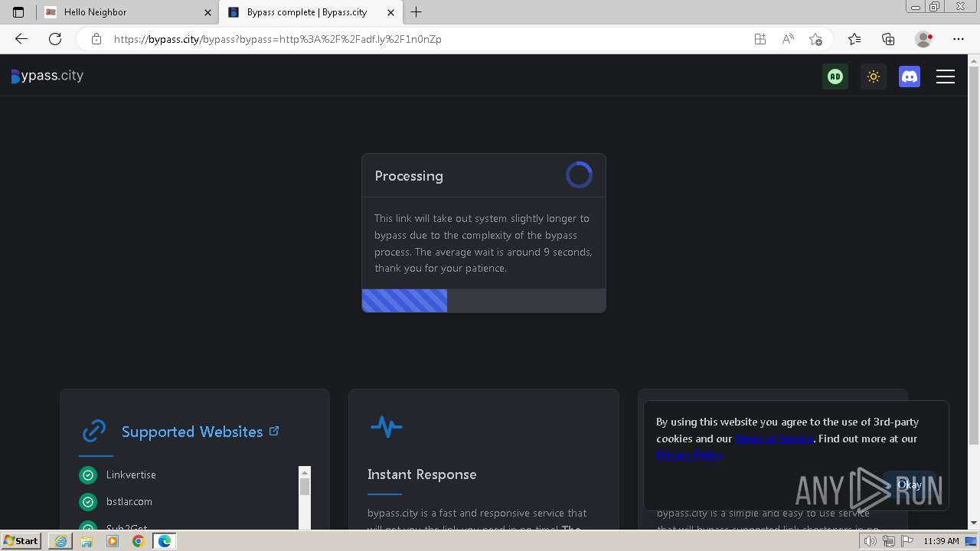Click the taskbar clock showing 11:39 AM

coord(941,541)
